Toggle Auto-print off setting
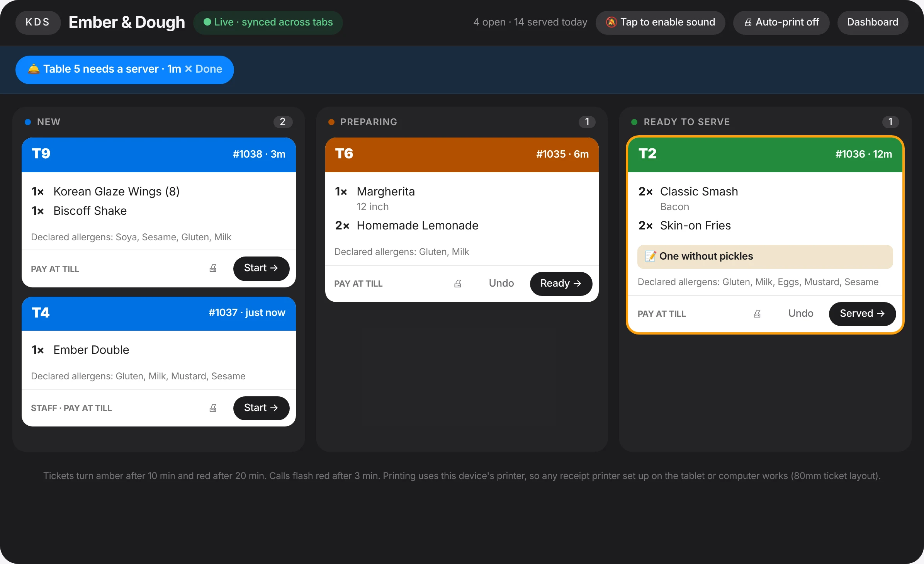The image size is (924, 564). point(781,22)
